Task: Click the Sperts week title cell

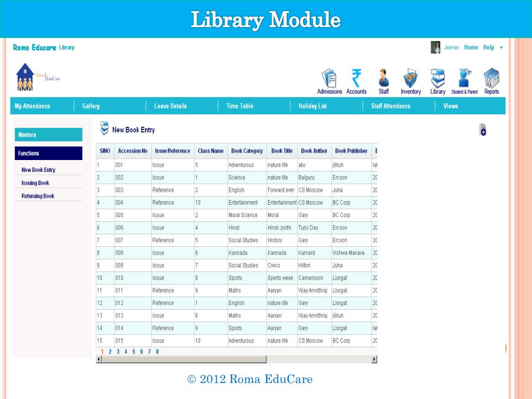Action: (x=282, y=278)
